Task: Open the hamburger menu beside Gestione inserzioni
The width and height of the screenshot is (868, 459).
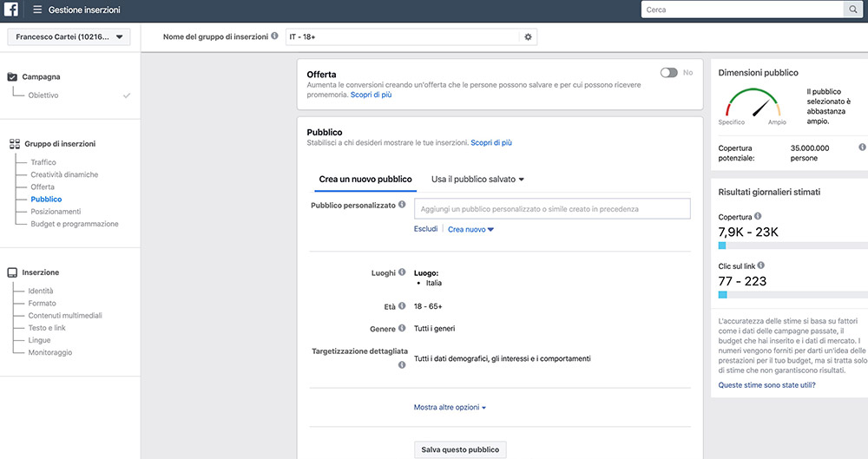Action: (x=37, y=10)
